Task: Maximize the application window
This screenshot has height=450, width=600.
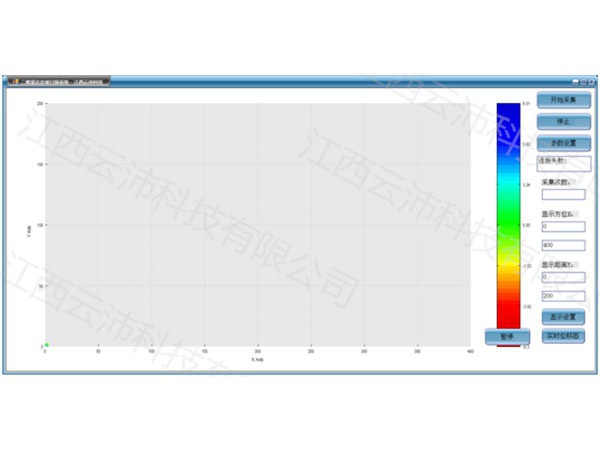Action: point(583,81)
